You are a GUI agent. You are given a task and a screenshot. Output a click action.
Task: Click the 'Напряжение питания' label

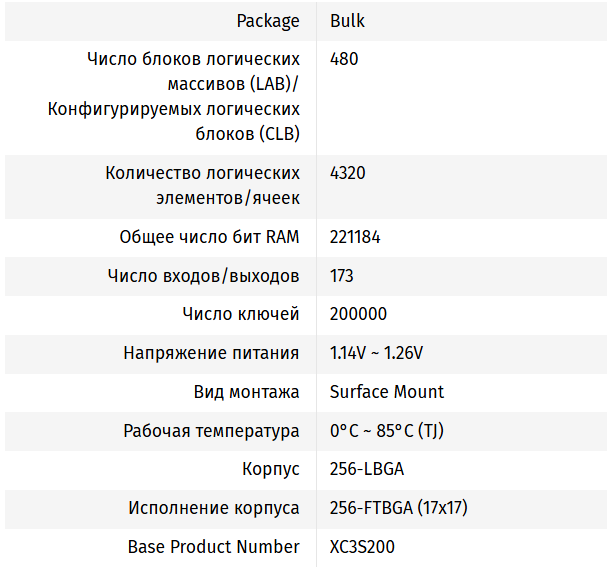(211, 353)
